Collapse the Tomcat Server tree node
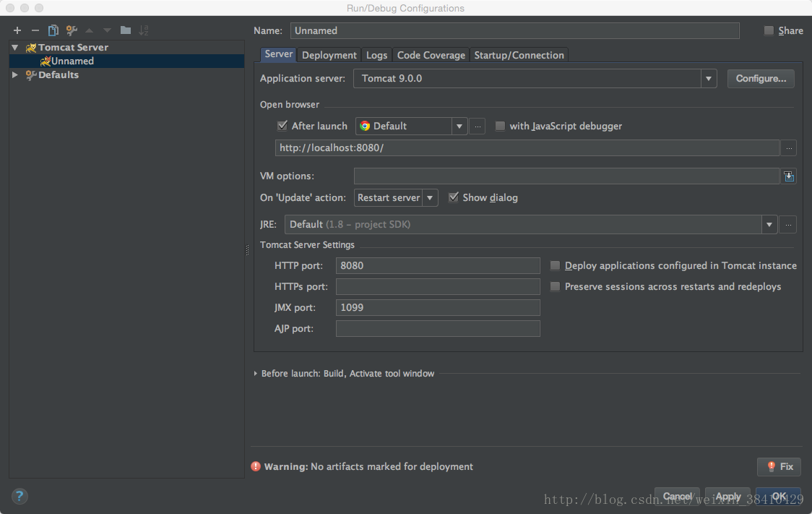Viewport: 812px width, 514px height. pos(15,48)
